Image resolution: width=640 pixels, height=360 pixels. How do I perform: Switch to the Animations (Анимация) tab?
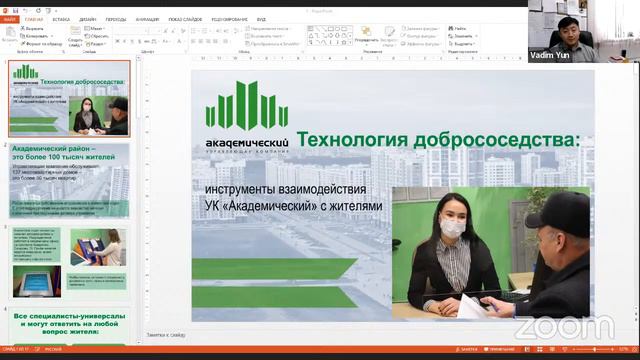pos(147,20)
